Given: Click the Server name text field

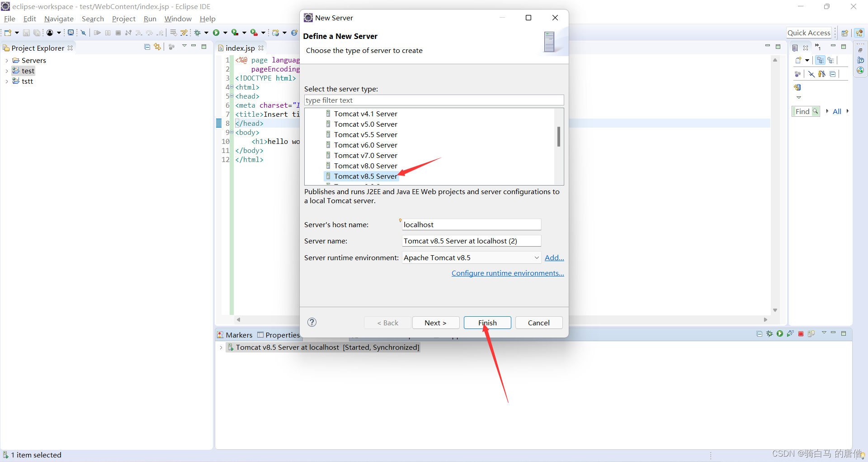Looking at the screenshot, I should tap(472, 241).
